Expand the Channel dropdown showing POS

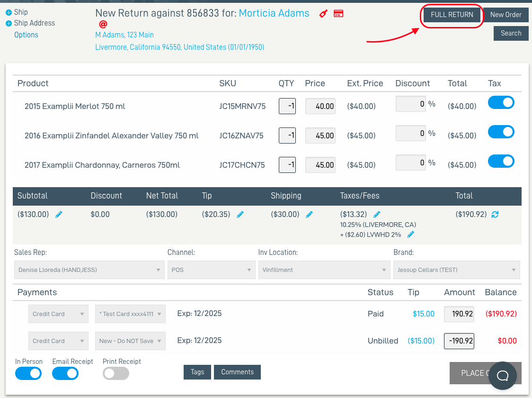click(x=211, y=270)
